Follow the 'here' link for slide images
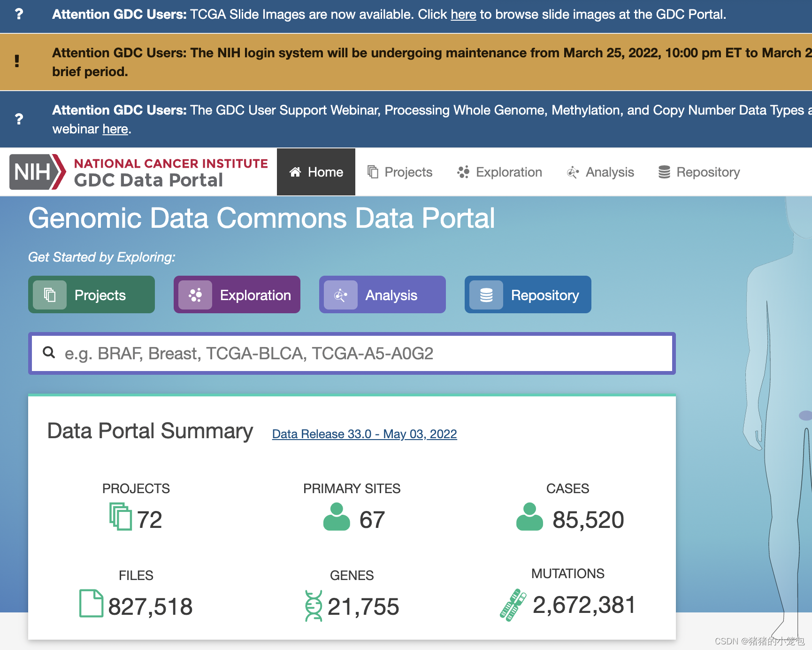 [x=463, y=15]
